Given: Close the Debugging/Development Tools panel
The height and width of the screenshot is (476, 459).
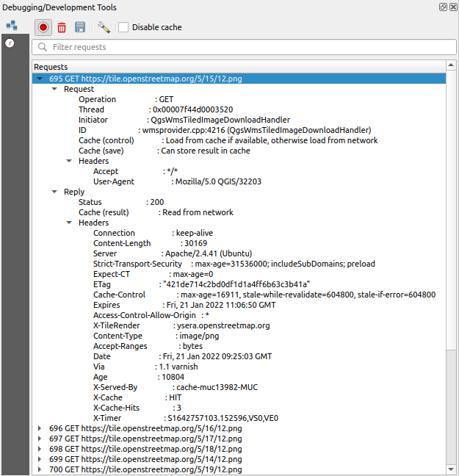Looking at the screenshot, I should pyautogui.click(x=452, y=6).
